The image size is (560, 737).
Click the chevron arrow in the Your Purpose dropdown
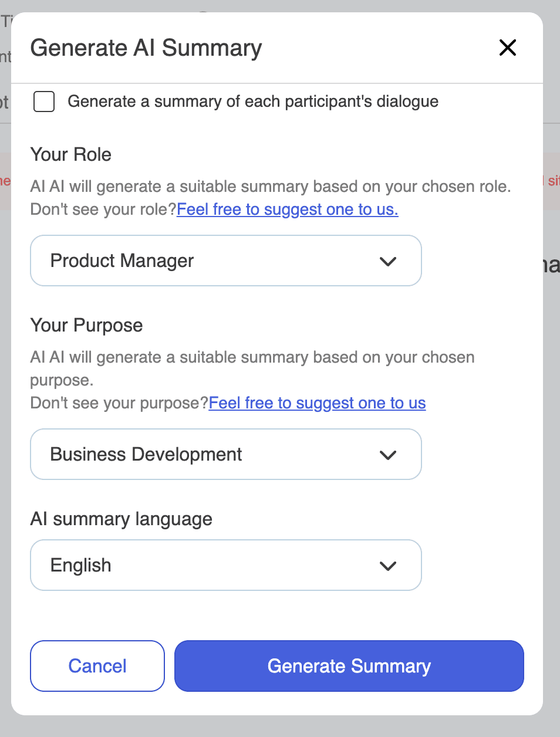pyautogui.click(x=388, y=455)
